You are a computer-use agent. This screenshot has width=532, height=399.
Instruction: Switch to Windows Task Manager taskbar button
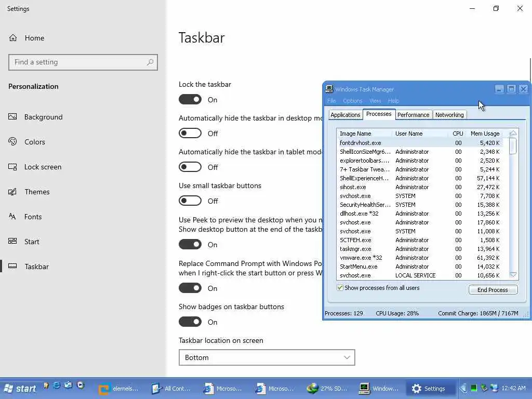(x=379, y=389)
